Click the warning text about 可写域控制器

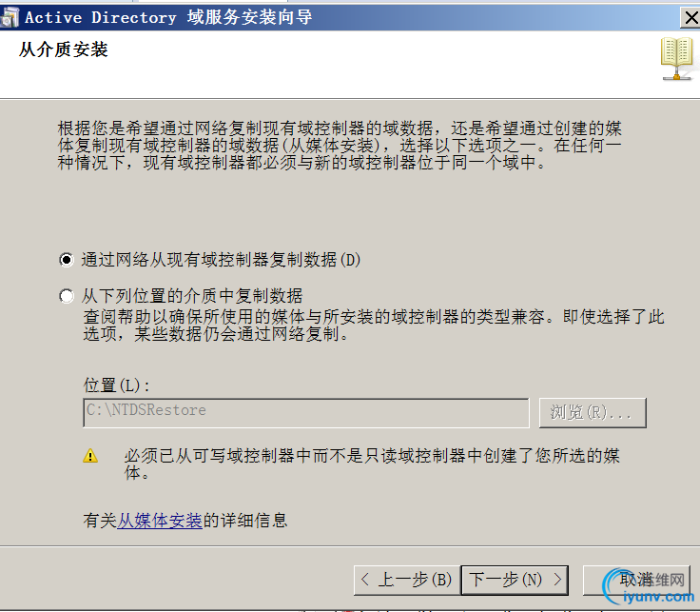(x=372, y=464)
